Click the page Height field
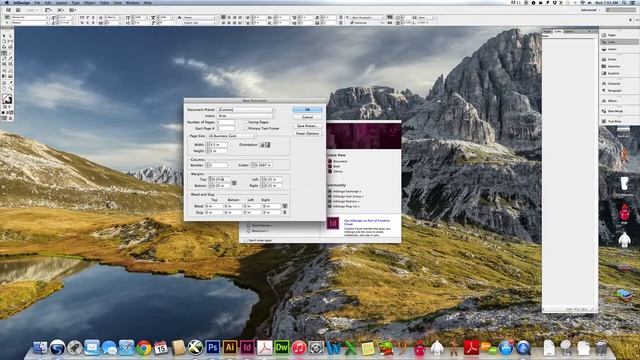Viewport: 640px width, 360px height. (217, 151)
